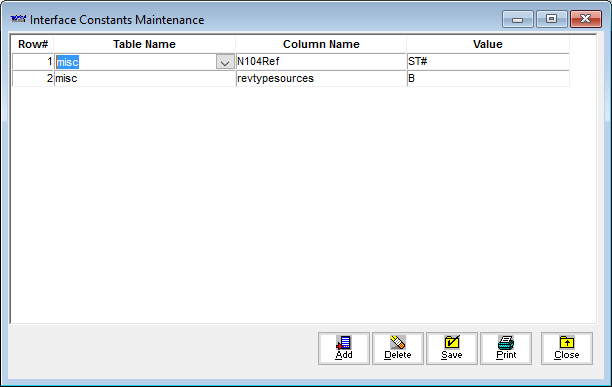Delete the selected constant row
The width and height of the screenshot is (612, 387).
(x=398, y=348)
